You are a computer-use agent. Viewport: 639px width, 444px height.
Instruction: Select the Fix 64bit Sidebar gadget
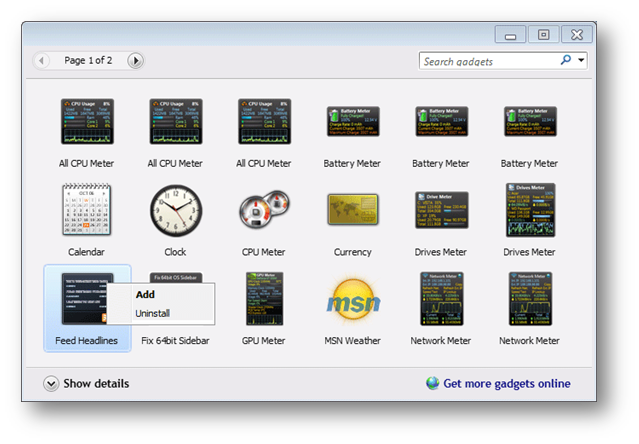175,340
